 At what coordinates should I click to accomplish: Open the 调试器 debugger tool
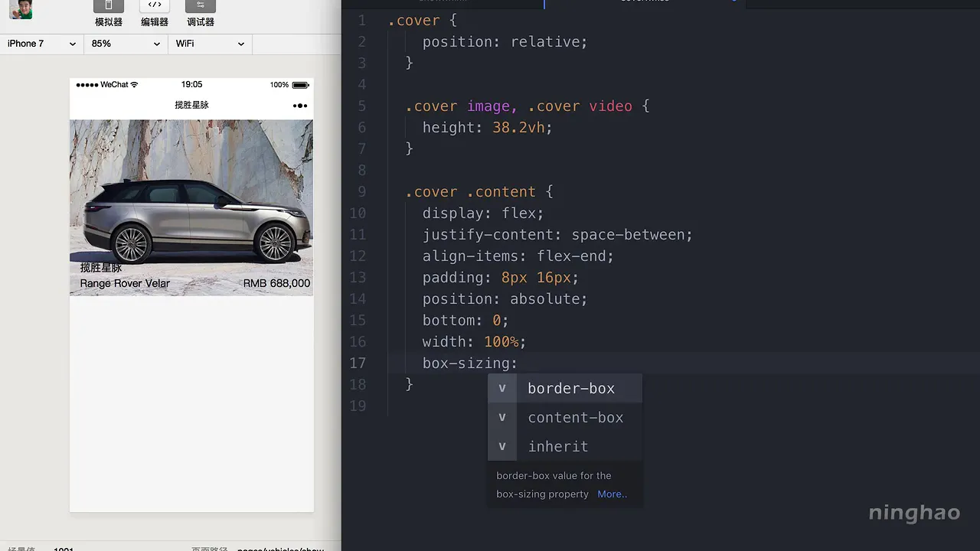tap(201, 13)
